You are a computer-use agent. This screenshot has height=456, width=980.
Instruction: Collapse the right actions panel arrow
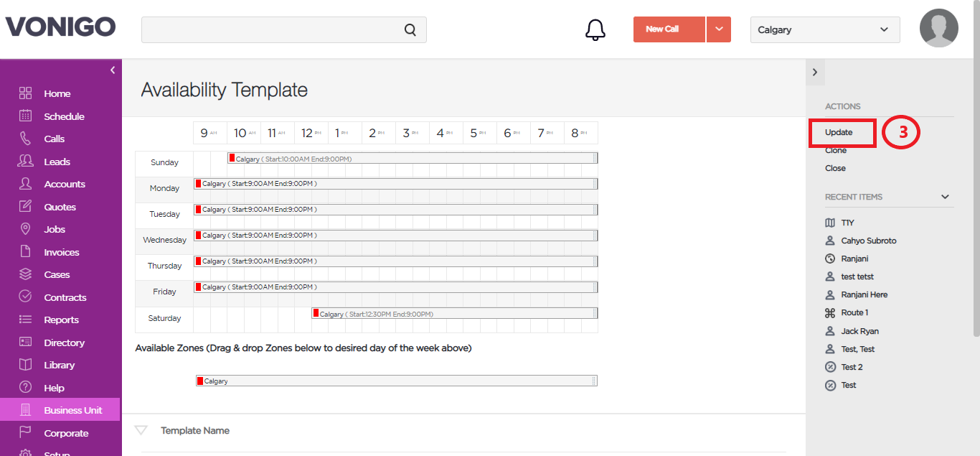click(814, 72)
